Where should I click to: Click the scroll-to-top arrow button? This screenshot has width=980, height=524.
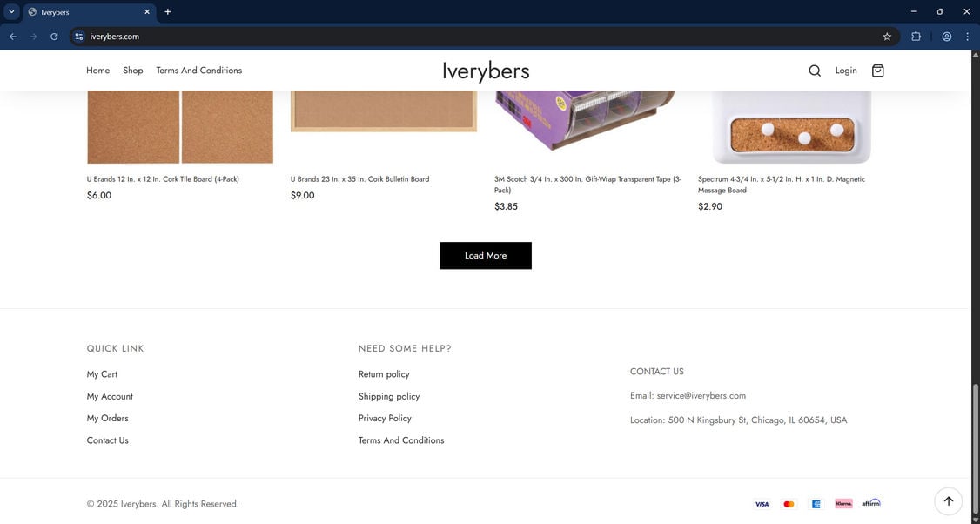(948, 500)
